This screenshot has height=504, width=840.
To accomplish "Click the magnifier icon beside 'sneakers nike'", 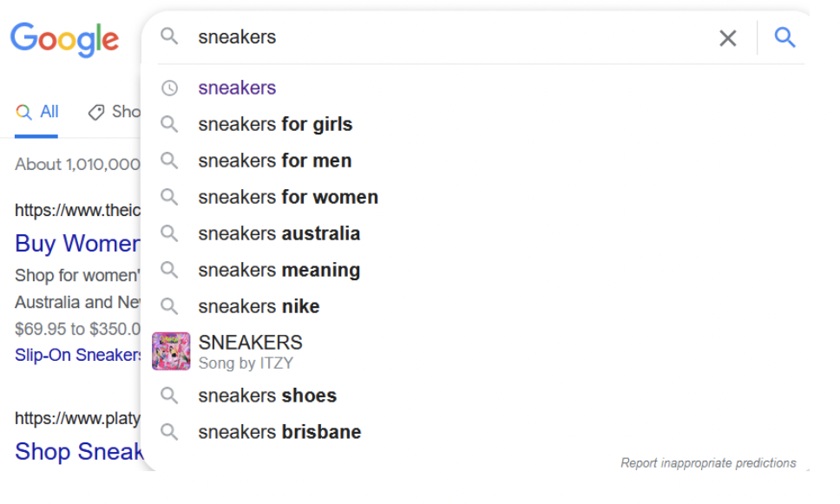I will pyautogui.click(x=170, y=306).
